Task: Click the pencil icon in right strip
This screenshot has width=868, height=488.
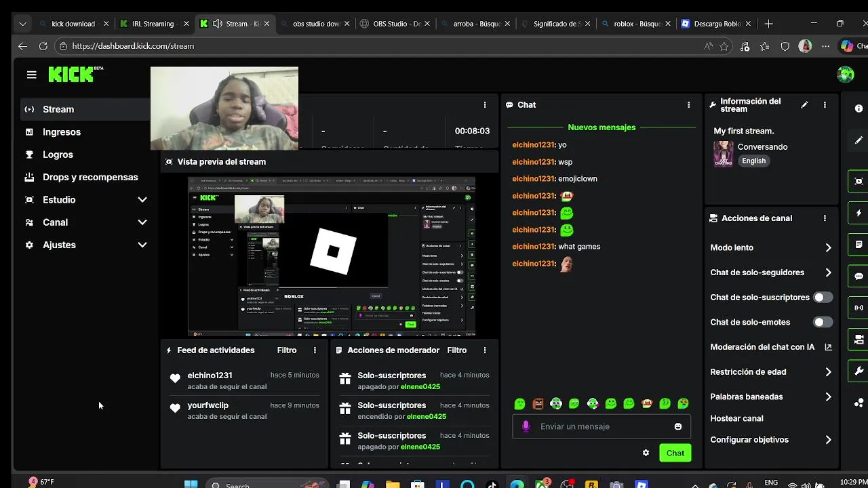Action: [859, 140]
